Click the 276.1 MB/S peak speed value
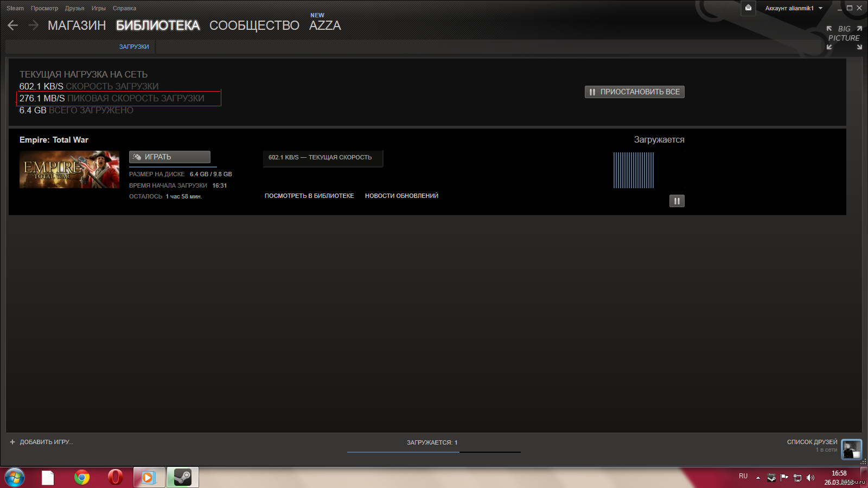The image size is (868, 488). (42, 98)
